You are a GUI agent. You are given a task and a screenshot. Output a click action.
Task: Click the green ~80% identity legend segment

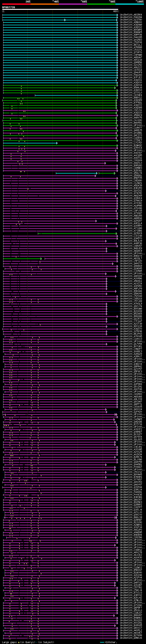coord(101,4)
